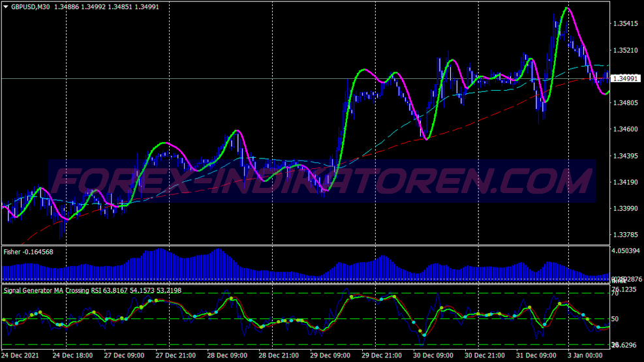Click the 28 Dec 21:00 time label
Viewport: 644px width, 362px height.
[x=279, y=355]
